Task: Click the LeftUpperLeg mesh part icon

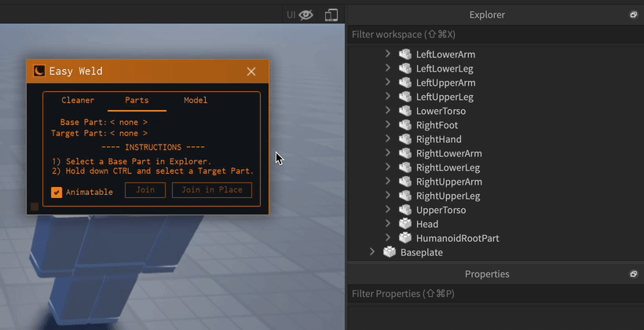Action: [x=405, y=97]
